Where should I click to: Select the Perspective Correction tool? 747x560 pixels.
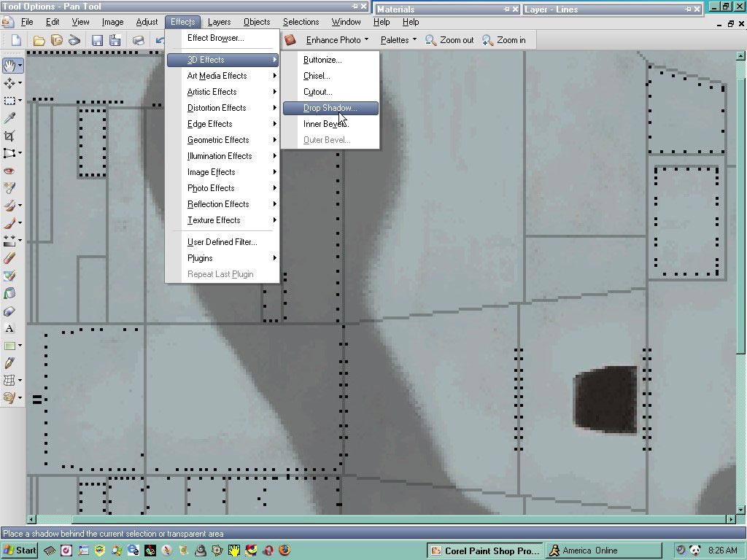[9, 153]
